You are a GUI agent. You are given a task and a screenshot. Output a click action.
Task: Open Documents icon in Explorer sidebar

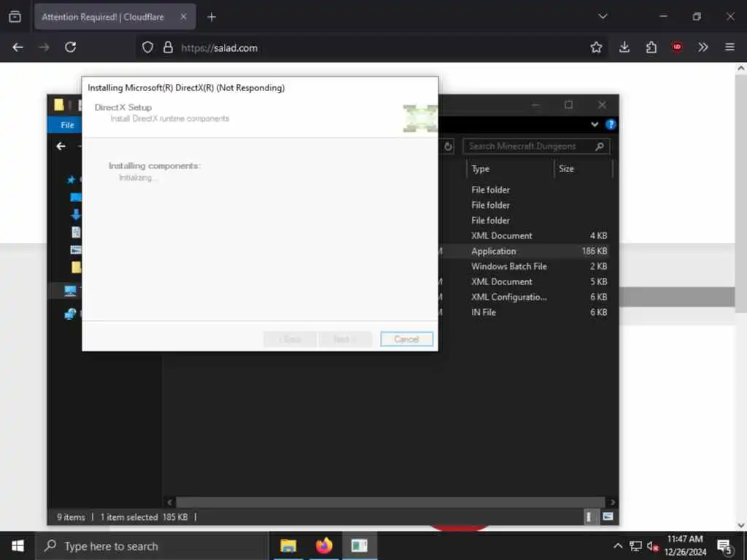tap(76, 232)
